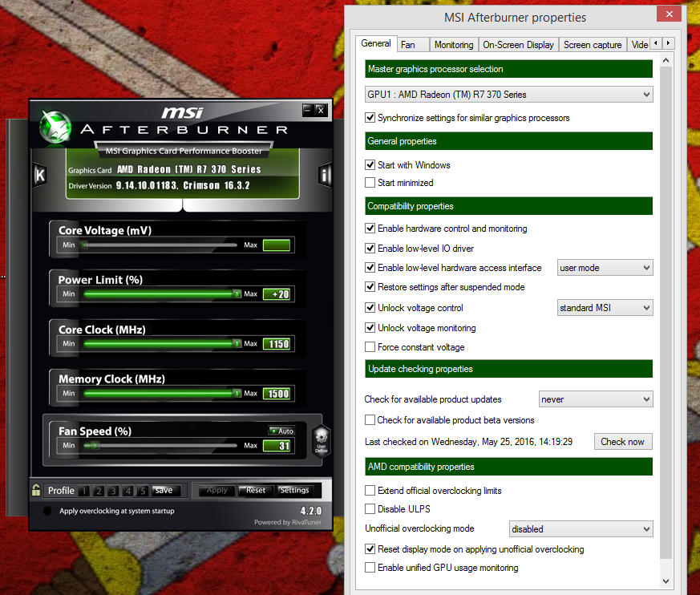The image size is (700, 595).
Task: Switch to the Fan tab
Action: coord(413,45)
